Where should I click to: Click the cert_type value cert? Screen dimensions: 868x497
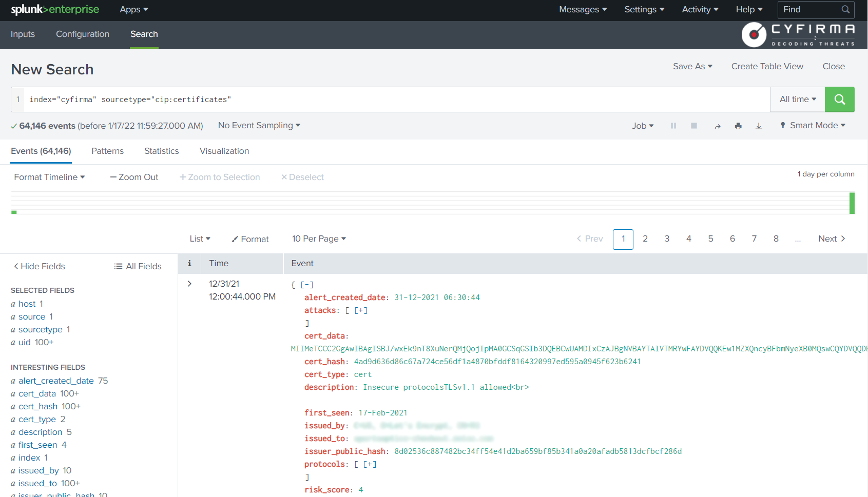pos(363,374)
